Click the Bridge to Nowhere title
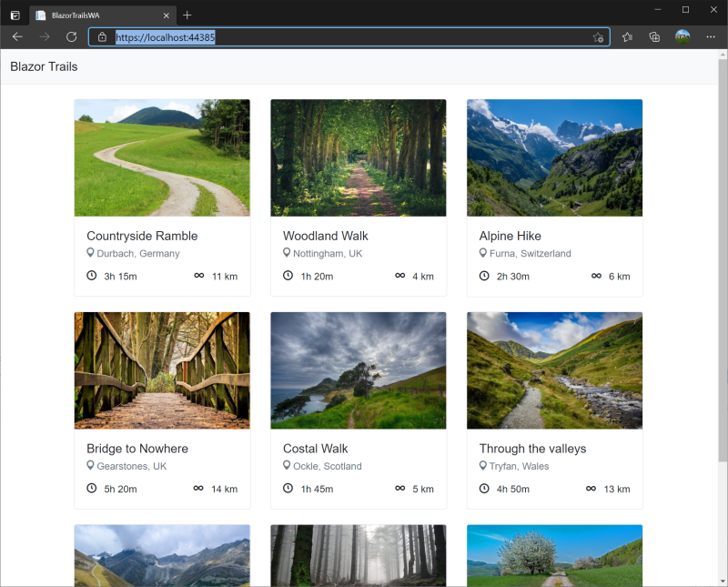 137,449
